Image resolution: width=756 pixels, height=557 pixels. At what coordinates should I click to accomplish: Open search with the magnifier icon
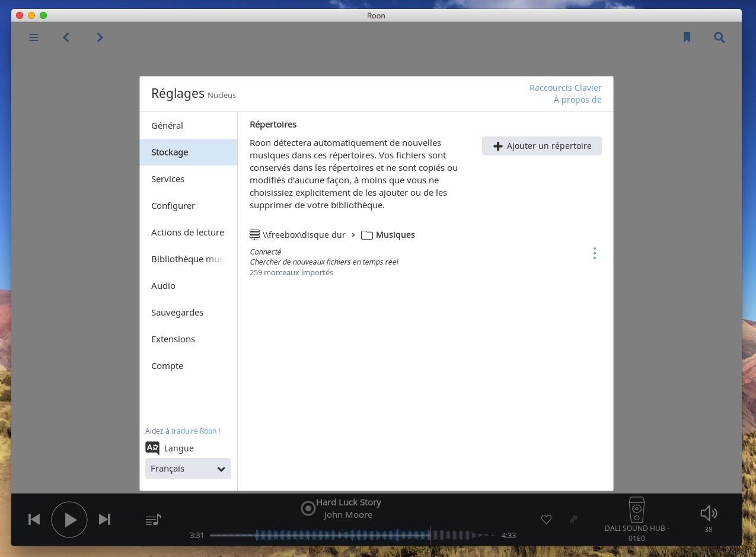point(719,37)
